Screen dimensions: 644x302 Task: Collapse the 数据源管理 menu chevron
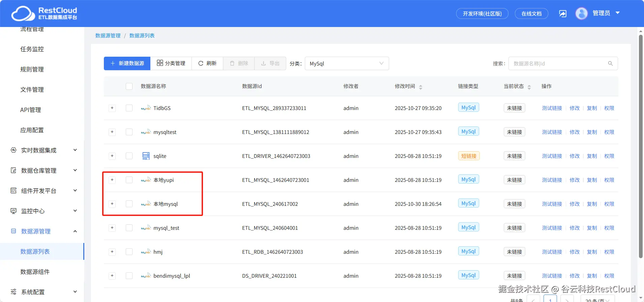coord(75,231)
